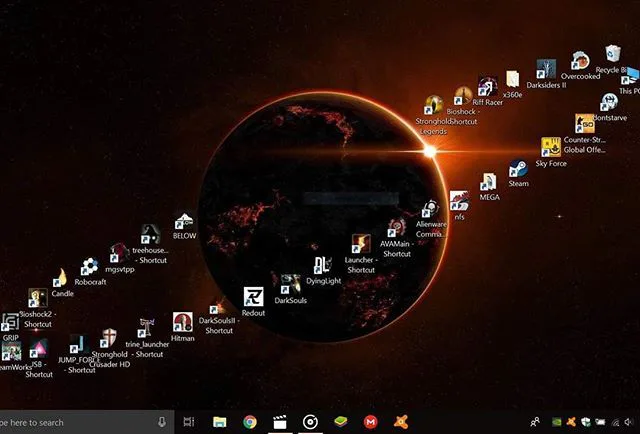
Task: Open the volume tray icon
Action: tap(629, 422)
